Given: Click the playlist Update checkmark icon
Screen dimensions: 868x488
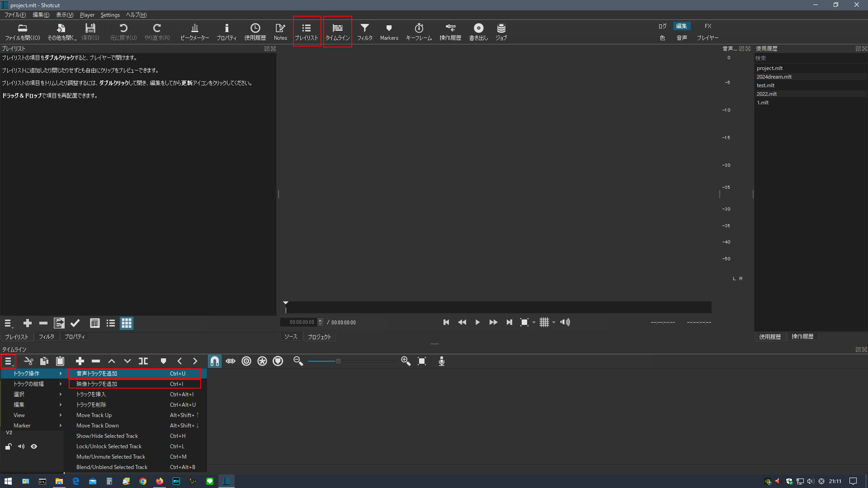Looking at the screenshot, I should tap(75, 323).
